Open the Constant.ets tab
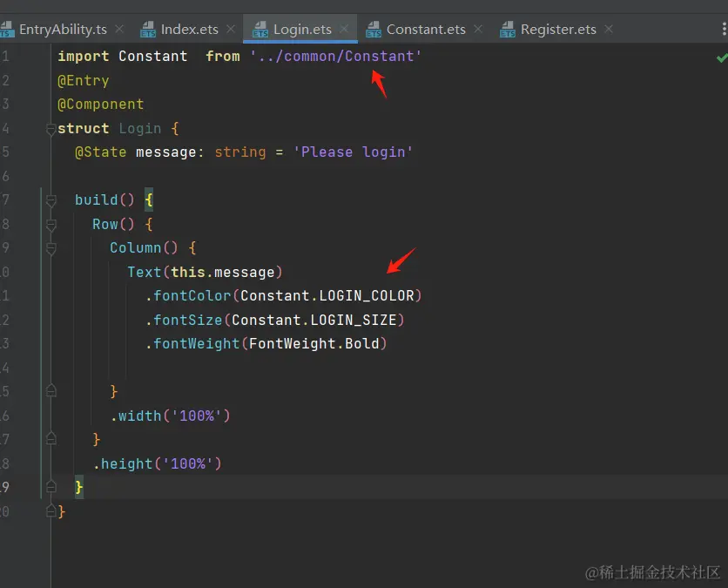 (426, 30)
